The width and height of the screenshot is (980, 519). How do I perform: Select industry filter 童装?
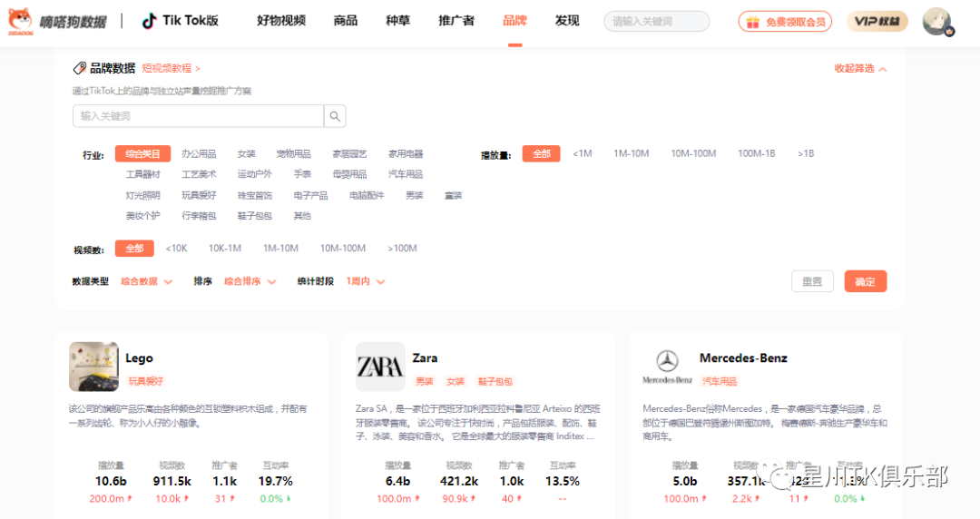point(453,196)
